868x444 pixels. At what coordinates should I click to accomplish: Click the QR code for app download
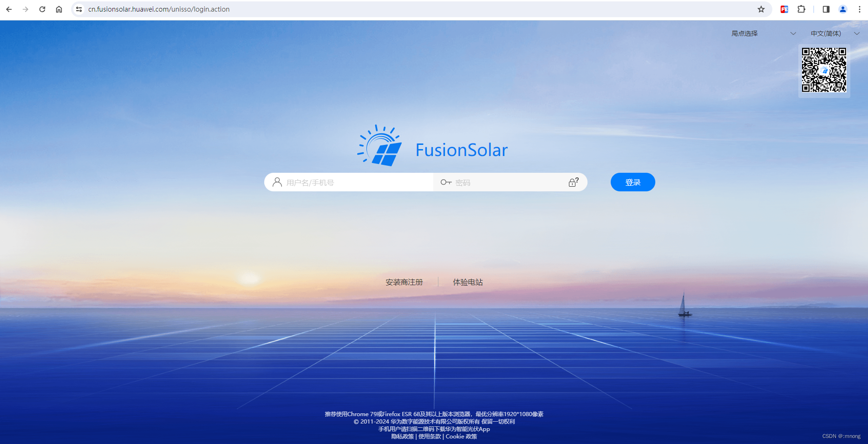[824, 70]
